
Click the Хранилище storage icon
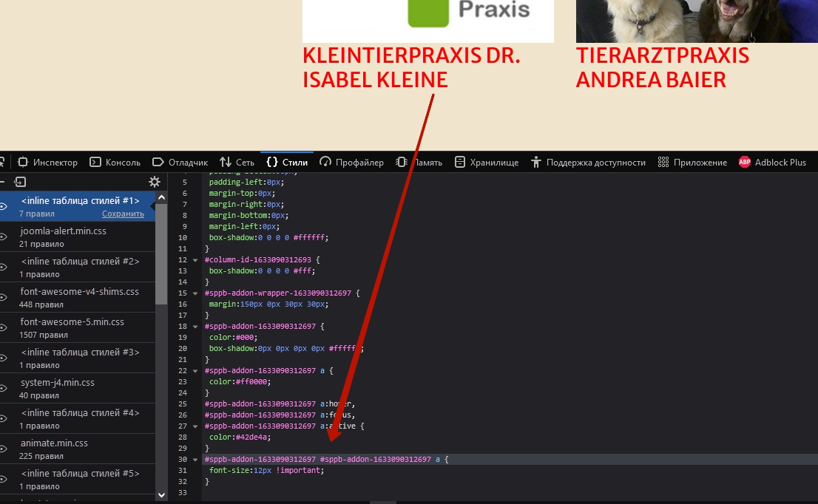coord(460,162)
